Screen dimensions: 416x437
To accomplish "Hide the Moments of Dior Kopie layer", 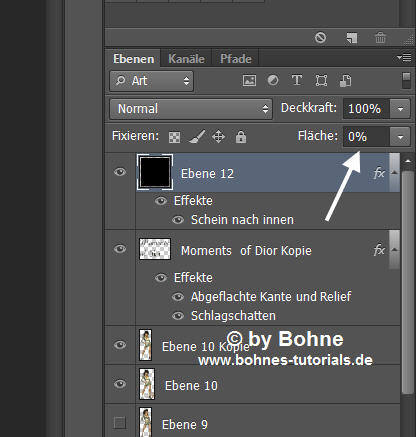I will [x=120, y=249].
